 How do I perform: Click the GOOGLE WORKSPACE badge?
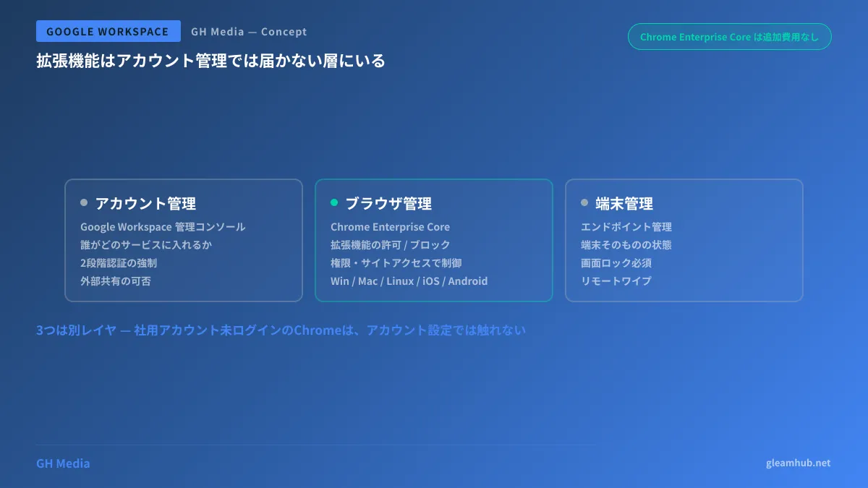[x=108, y=32]
